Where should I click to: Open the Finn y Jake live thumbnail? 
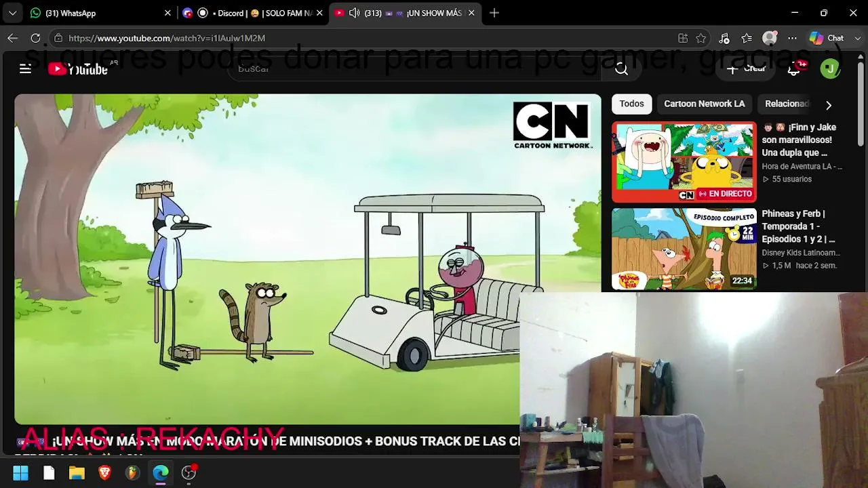[684, 162]
